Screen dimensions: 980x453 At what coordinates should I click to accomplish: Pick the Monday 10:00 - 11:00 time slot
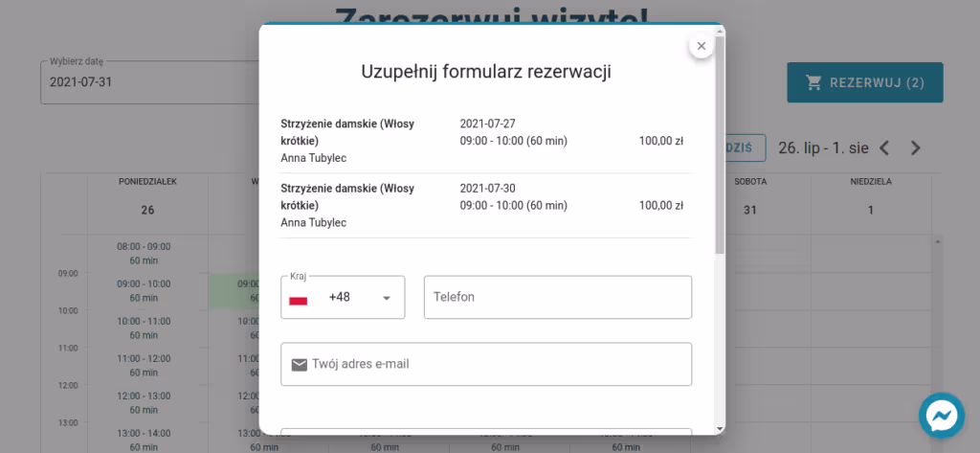(x=144, y=328)
